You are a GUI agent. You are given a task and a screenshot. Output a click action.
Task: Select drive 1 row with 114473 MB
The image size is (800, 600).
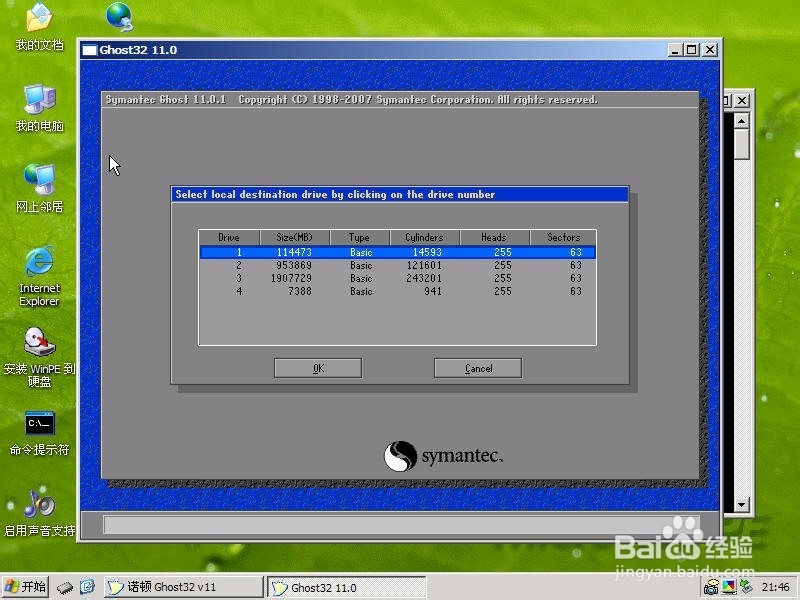click(x=397, y=252)
